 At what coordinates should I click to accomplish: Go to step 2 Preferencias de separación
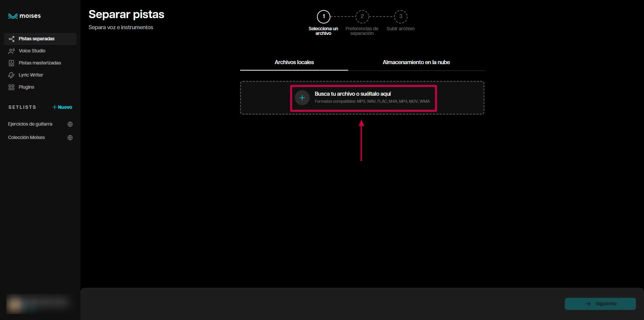coord(362,16)
